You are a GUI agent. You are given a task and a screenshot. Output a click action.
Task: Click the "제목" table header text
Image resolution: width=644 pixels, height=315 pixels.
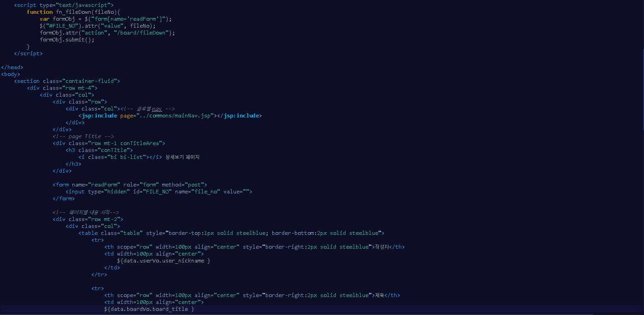379,295
